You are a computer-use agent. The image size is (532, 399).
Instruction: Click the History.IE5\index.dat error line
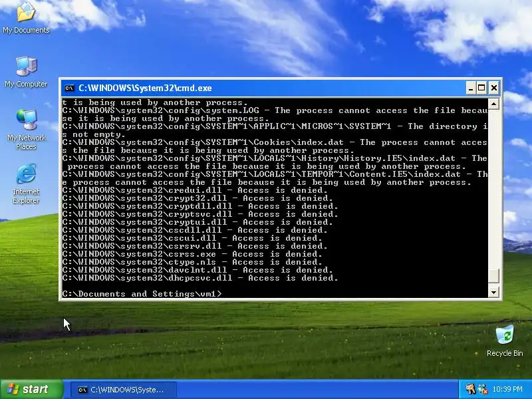(275, 162)
